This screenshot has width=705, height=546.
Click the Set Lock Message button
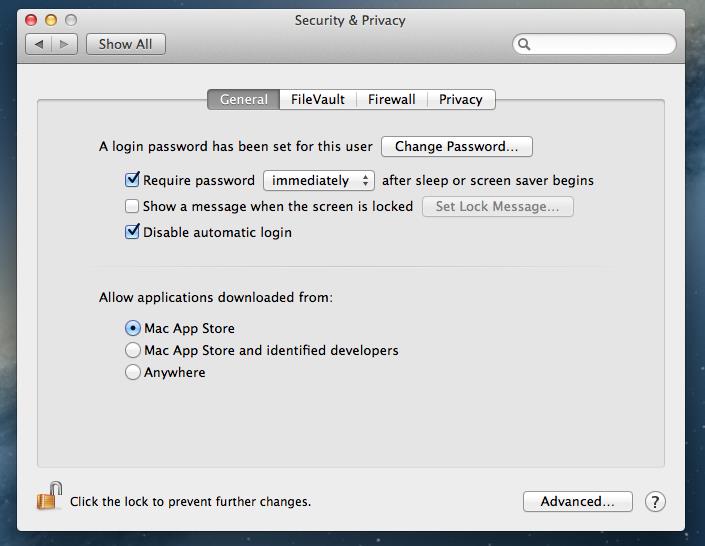[x=498, y=206]
